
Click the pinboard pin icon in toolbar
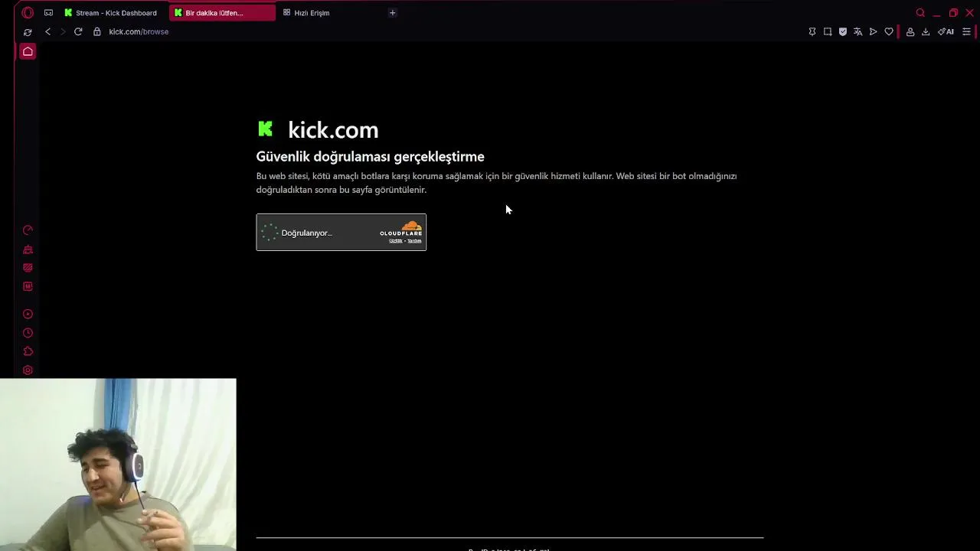pos(812,31)
